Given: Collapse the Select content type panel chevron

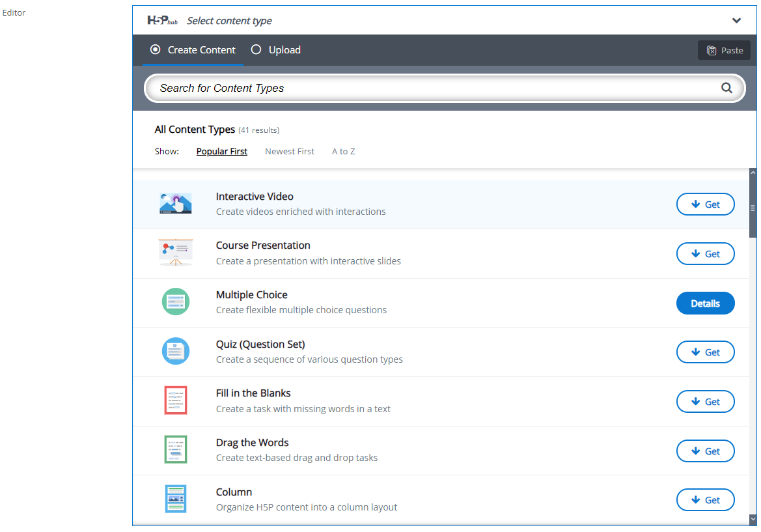Looking at the screenshot, I should (x=736, y=20).
